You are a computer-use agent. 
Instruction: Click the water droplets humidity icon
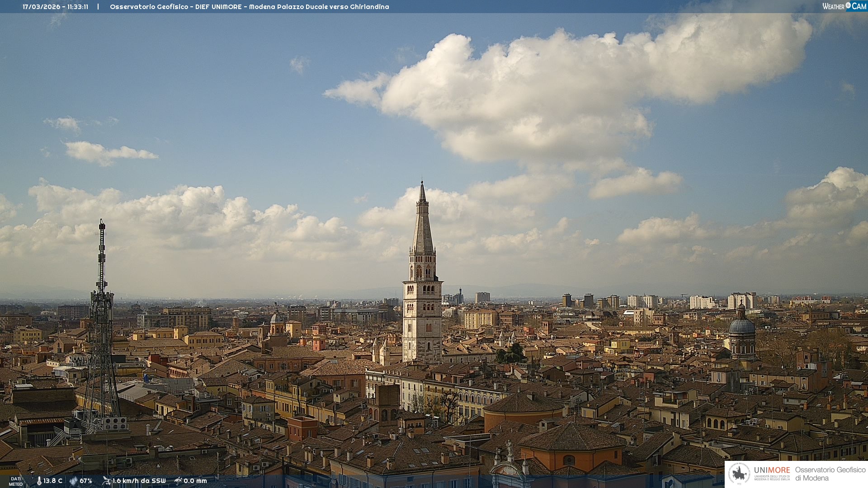(x=73, y=481)
